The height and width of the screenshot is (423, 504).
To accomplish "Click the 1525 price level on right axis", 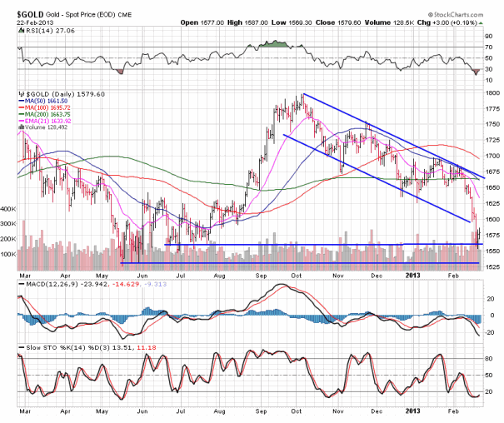I will coord(492,266).
